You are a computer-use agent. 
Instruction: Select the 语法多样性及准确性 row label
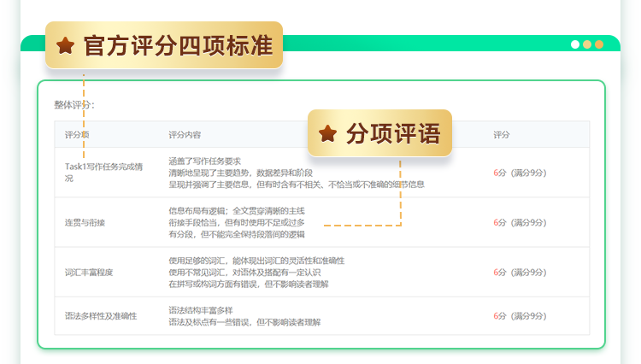(x=100, y=316)
